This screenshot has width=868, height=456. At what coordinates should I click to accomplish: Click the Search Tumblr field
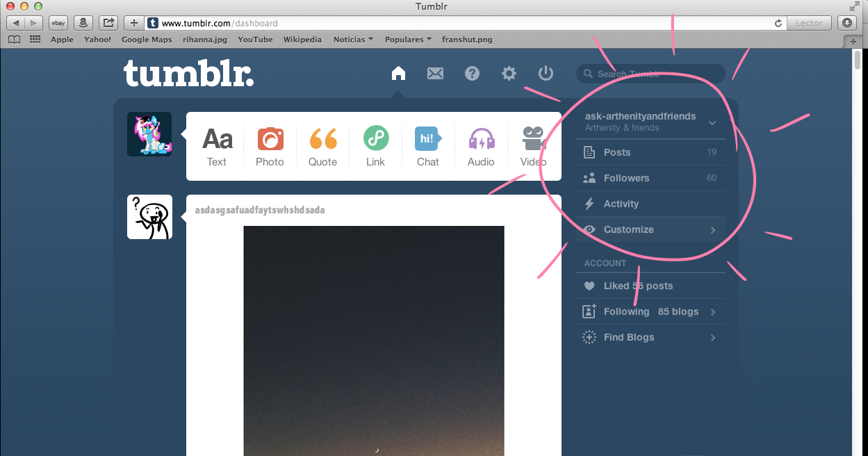point(650,74)
